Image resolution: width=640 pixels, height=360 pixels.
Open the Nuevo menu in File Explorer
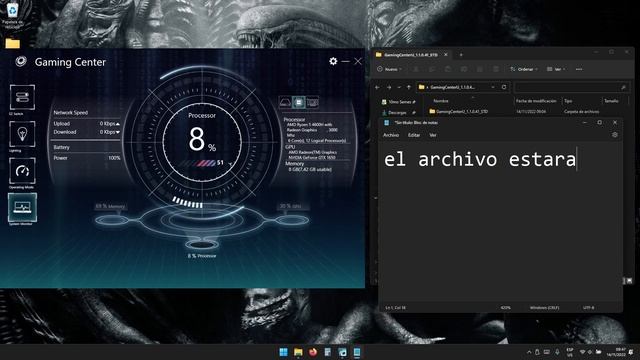(390, 69)
